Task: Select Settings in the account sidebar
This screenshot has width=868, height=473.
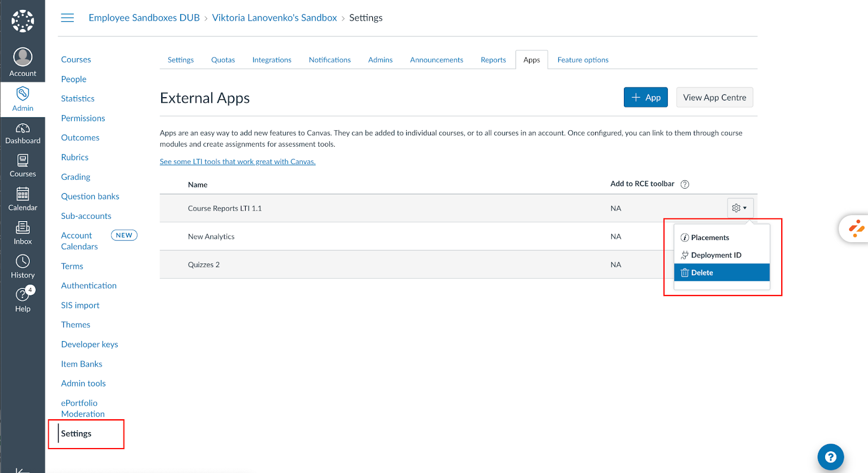Action: (x=76, y=433)
